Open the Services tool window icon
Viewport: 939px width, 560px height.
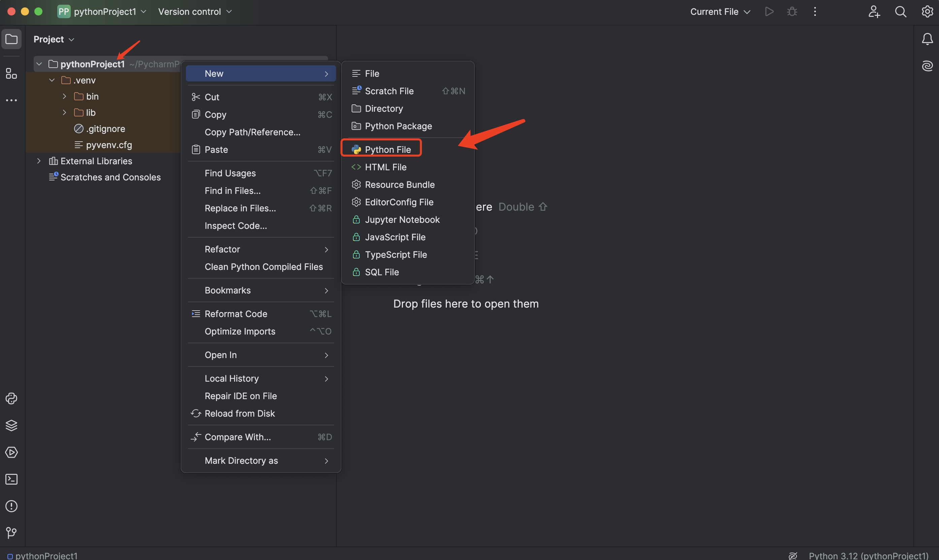pyautogui.click(x=11, y=452)
